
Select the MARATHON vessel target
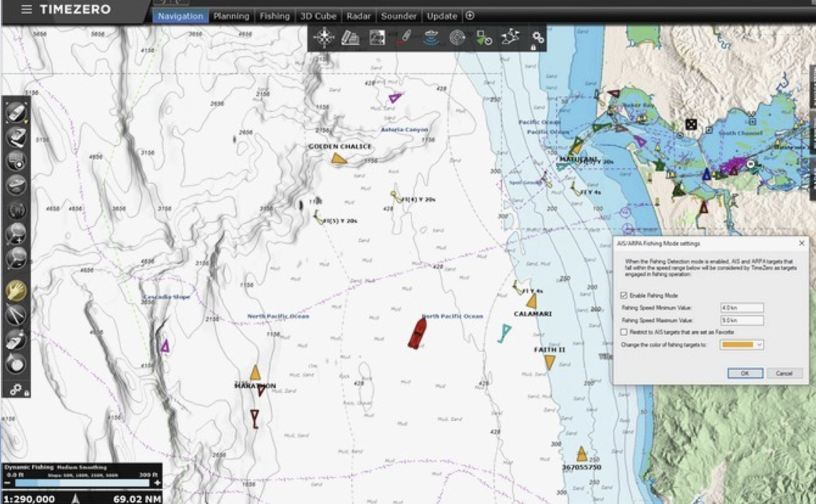coord(255,373)
